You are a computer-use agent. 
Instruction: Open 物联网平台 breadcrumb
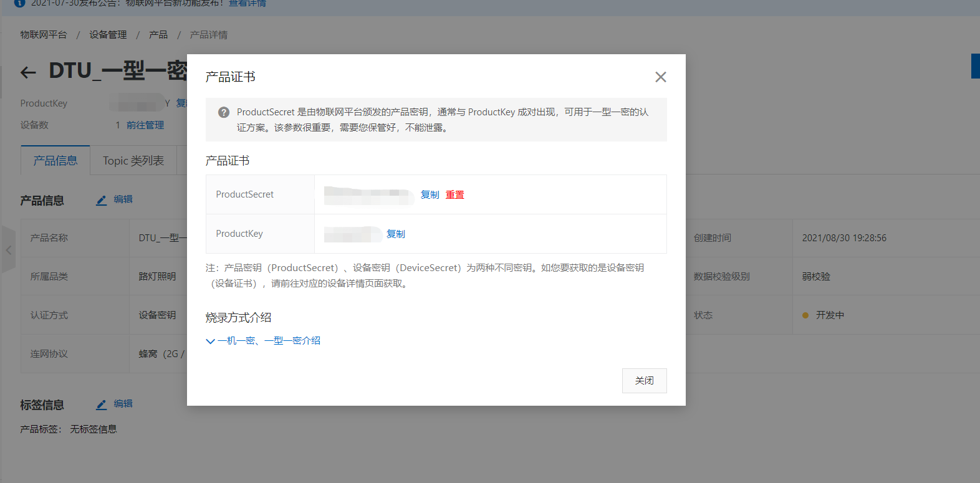(x=44, y=35)
